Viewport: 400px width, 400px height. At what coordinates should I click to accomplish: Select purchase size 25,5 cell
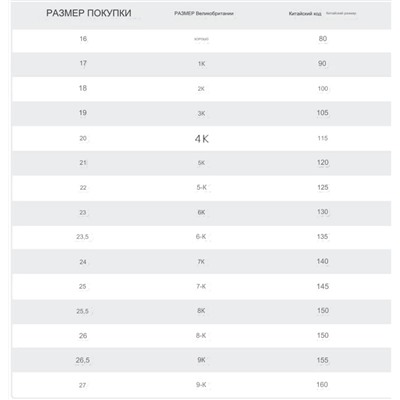pyautogui.click(x=82, y=311)
